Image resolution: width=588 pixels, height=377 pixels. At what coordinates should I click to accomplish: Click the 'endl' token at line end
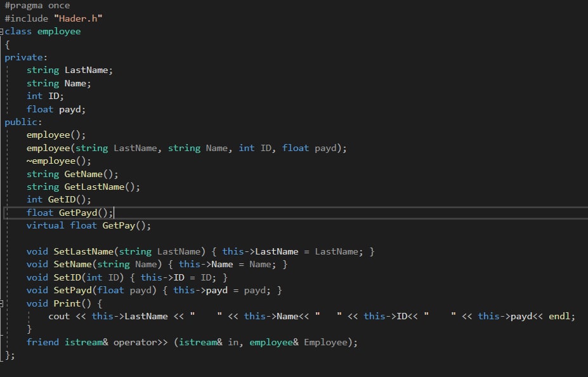(559, 316)
